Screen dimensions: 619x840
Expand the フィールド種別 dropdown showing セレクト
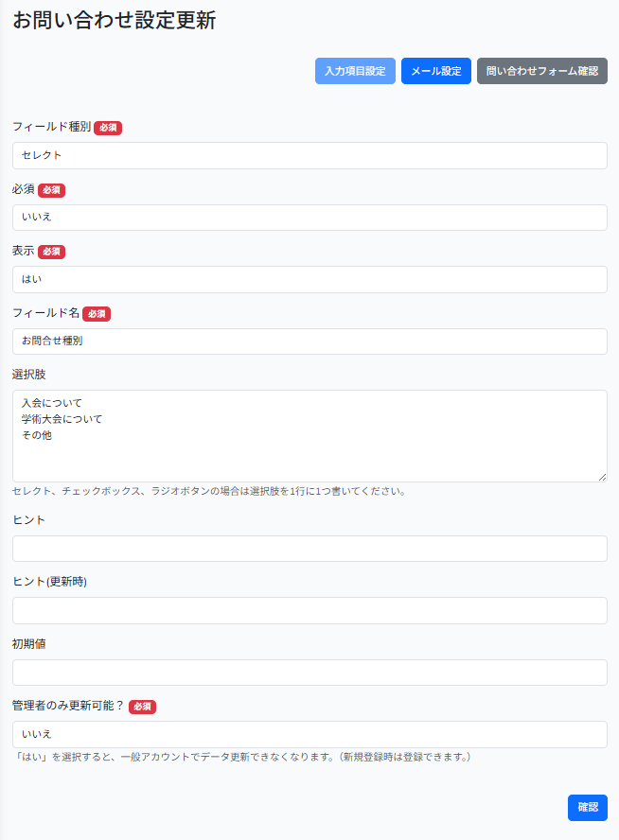(x=309, y=155)
